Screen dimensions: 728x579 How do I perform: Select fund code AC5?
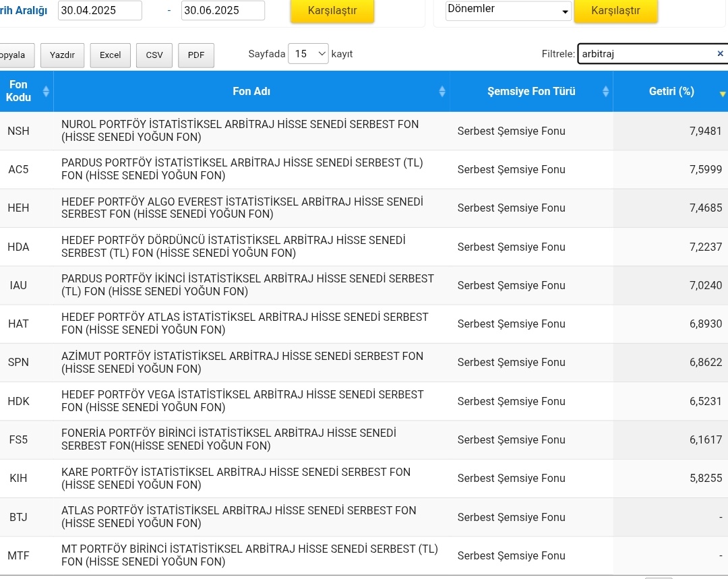click(19, 169)
